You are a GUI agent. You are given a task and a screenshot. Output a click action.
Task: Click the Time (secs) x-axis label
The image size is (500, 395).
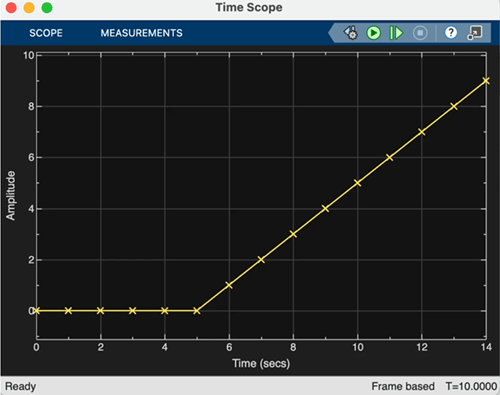pos(261,363)
